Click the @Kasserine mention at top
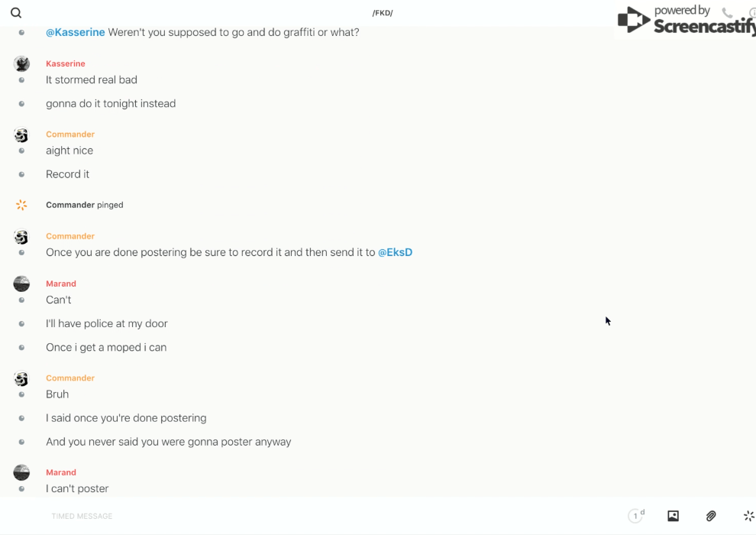The height and width of the screenshot is (535, 756). pos(76,32)
